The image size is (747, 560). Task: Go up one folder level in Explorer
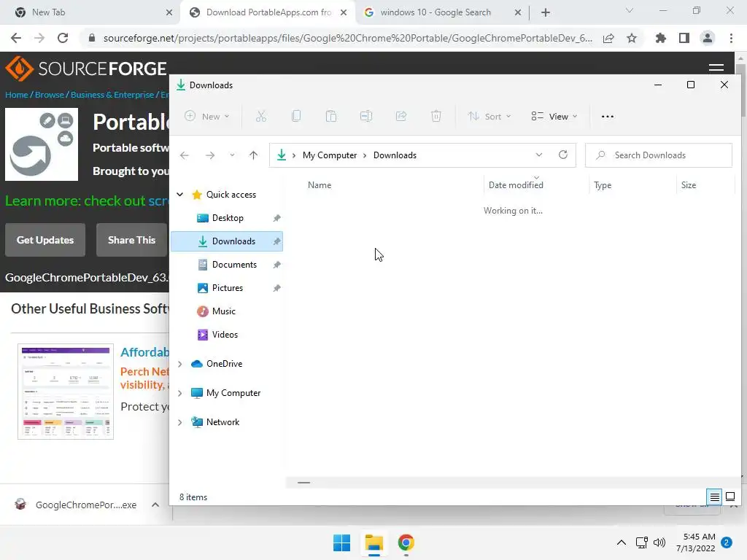pyautogui.click(x=253, y=155)
